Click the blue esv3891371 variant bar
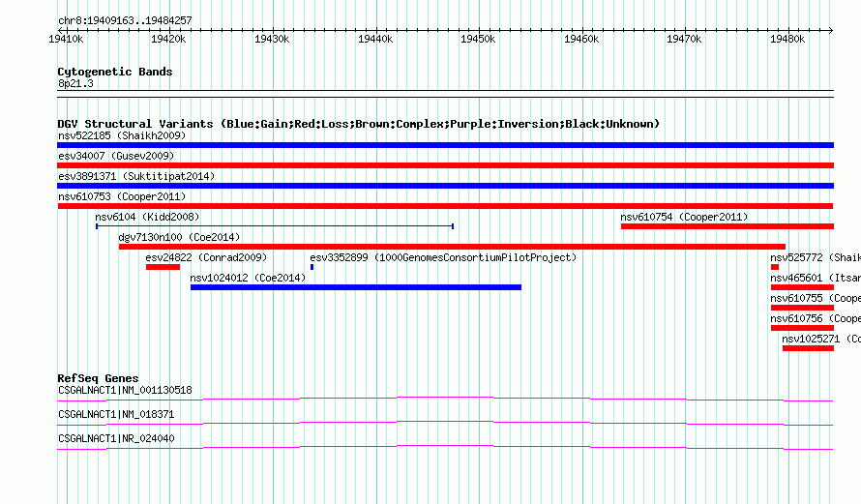The image size is (861, 504). coord(445,186)
